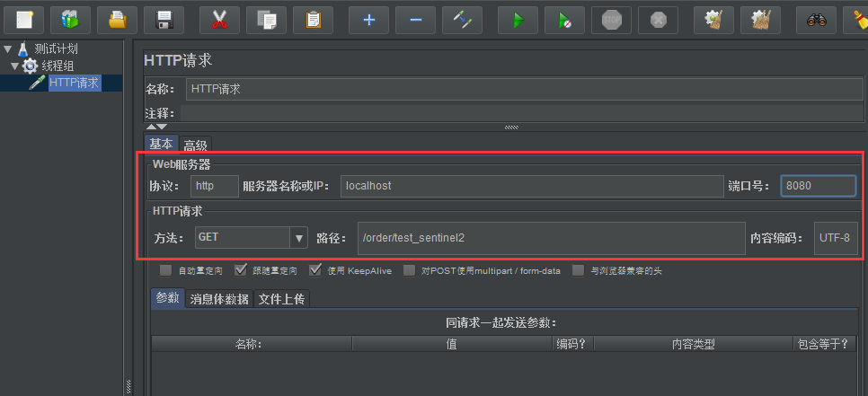Viewport: 868px width, 396px height.
Task: Toggle the 使用 KeepAlive checkbox
Action: pos(315,269)
